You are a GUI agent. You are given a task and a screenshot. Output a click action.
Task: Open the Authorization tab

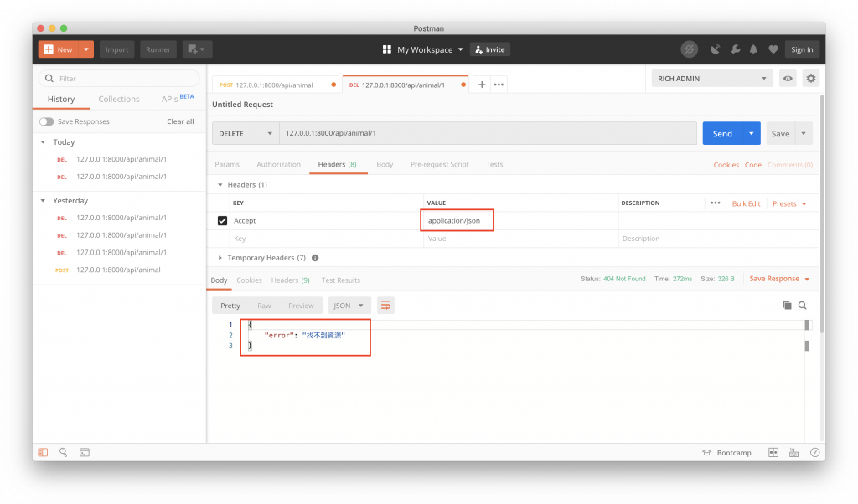pos(278,164)
